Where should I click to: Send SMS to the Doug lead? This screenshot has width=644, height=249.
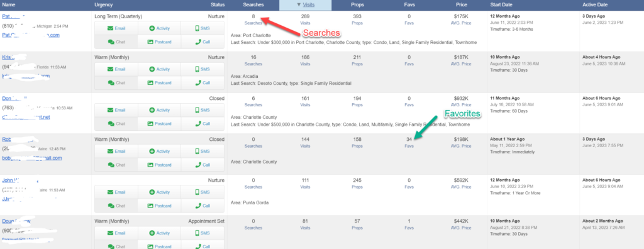click(203, 233)
